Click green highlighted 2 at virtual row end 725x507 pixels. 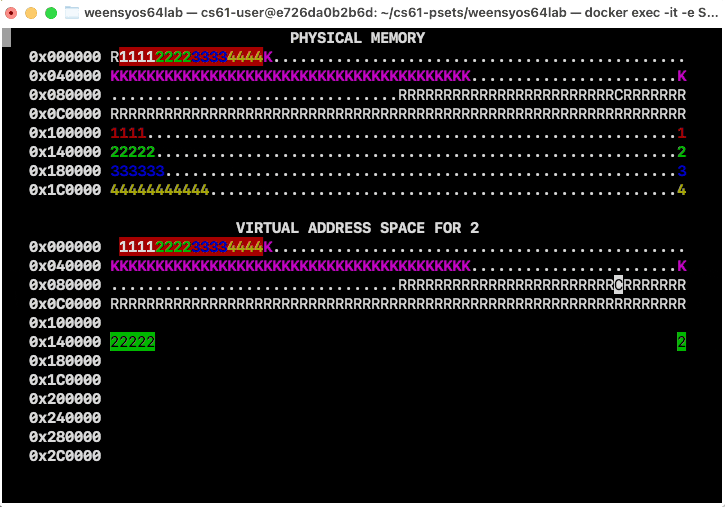681,342
